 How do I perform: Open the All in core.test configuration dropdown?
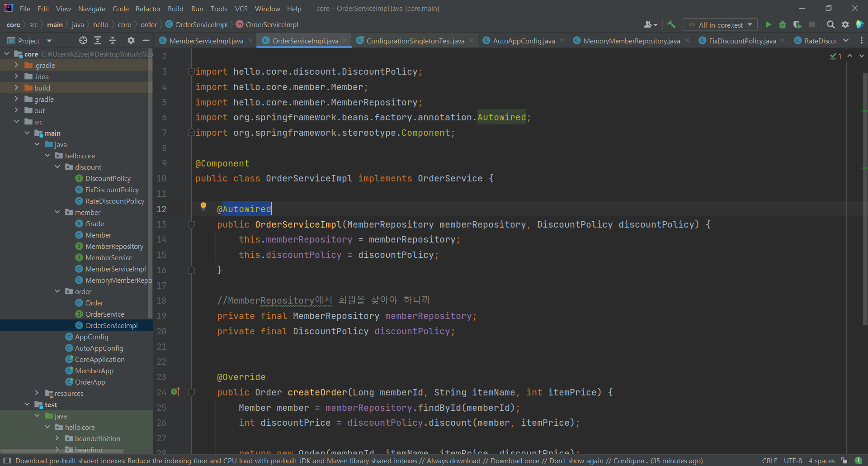coord(721,24)
